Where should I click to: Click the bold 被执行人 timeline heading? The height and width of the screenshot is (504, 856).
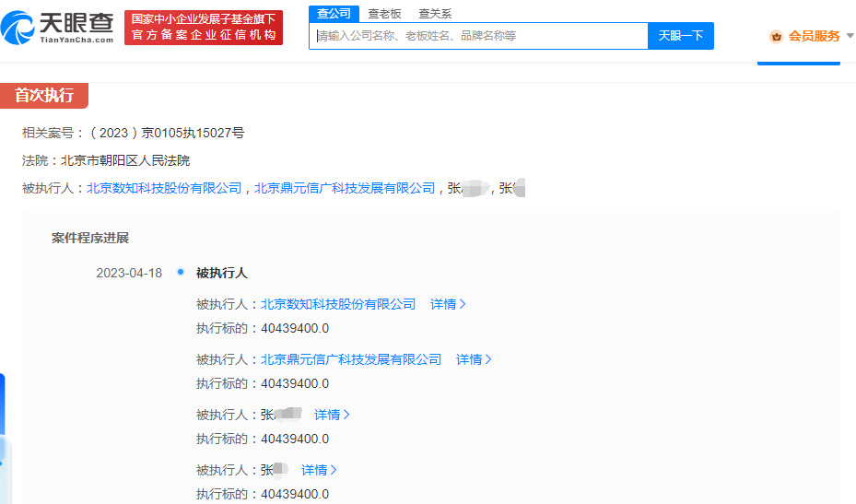click(222, 273)
